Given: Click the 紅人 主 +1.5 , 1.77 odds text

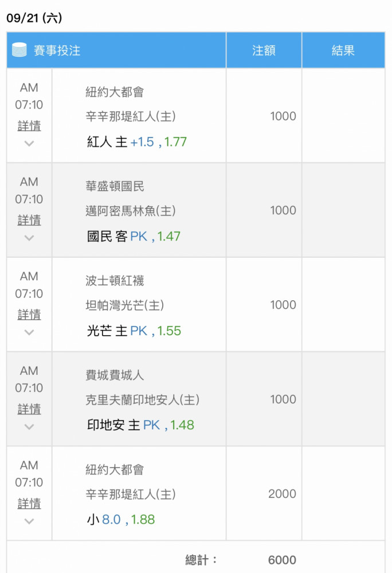Looking at the screenshot, I should click(x=136, y=142).
